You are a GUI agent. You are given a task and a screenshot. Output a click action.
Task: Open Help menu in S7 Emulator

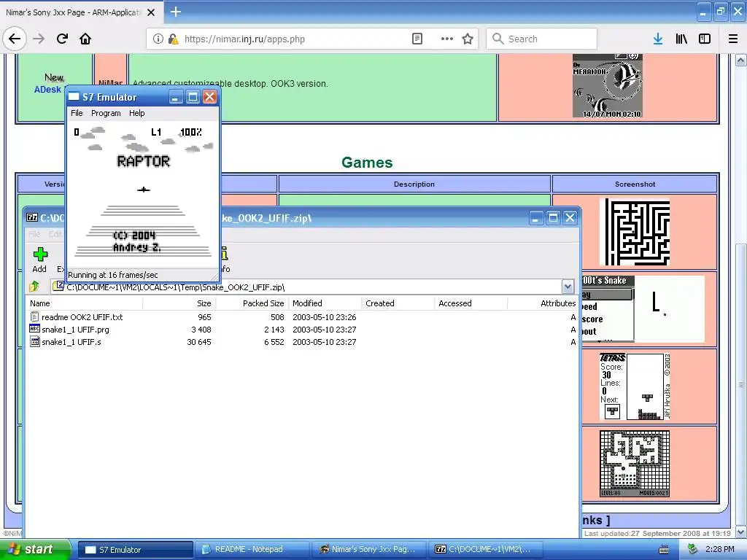tap(136, 113)
